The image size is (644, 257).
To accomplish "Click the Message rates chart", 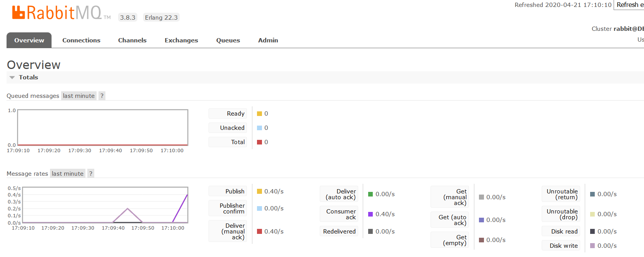I will (105, 205).
